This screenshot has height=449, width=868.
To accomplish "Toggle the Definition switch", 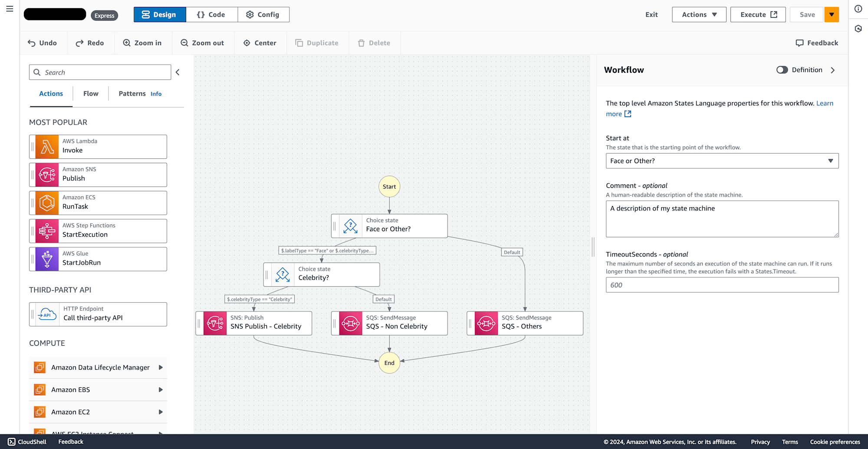I will (782, 70).
